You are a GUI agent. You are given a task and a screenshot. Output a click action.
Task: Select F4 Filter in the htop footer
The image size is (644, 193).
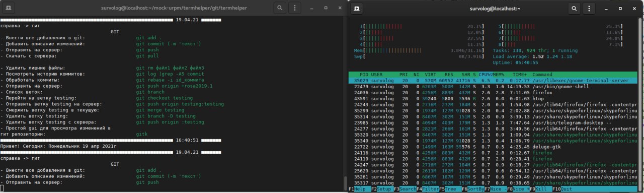coord(427,189)
